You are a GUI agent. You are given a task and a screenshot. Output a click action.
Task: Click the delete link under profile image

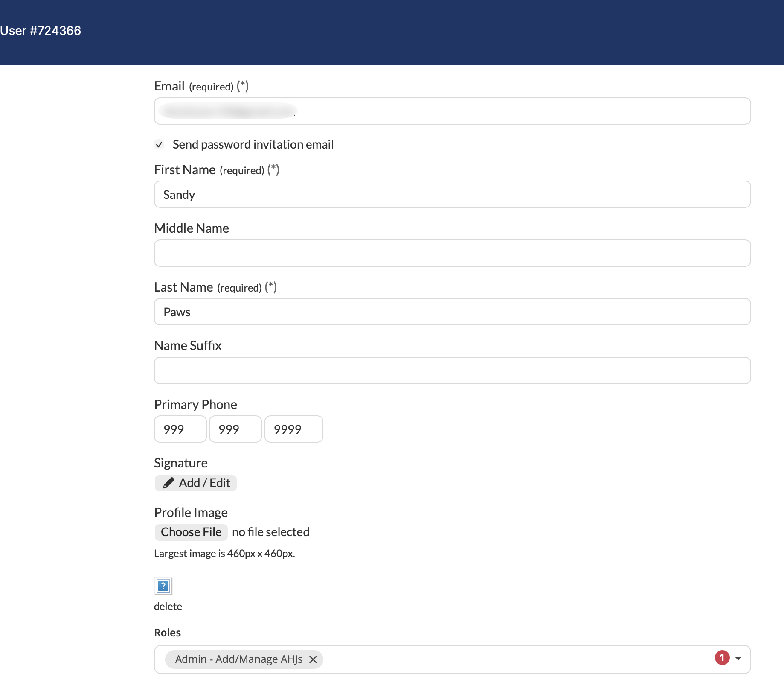[x=168, y=607]
